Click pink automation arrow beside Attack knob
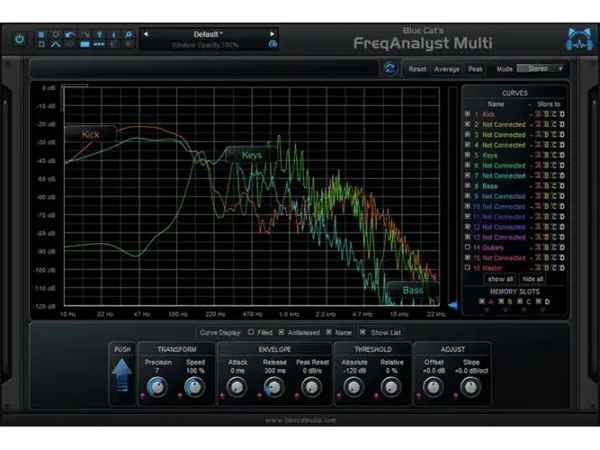 222,396
